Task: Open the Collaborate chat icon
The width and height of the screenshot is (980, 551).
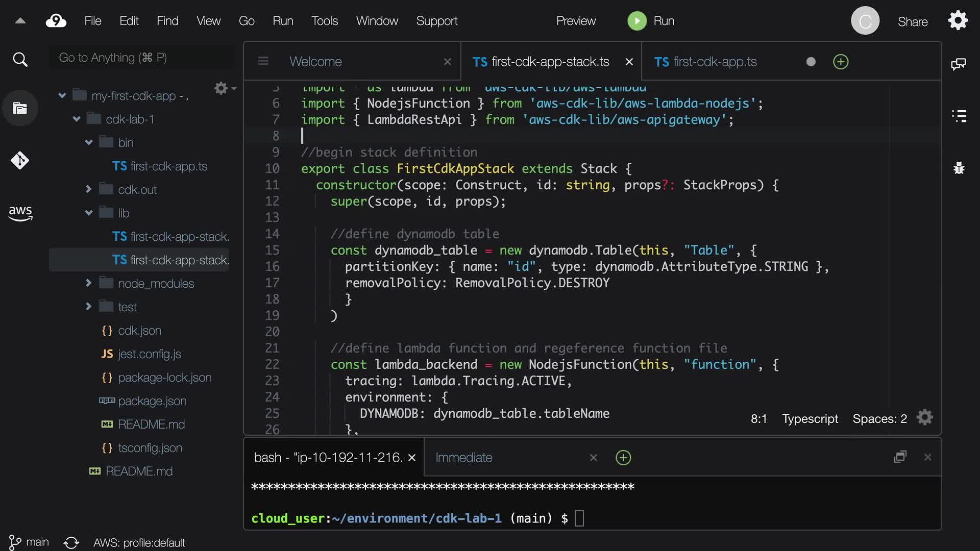Action: (958, 64)
